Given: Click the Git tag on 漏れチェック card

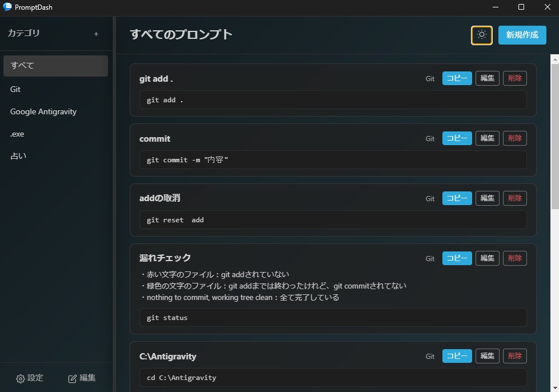Looking at the screenshot, I should pos(430,259).
